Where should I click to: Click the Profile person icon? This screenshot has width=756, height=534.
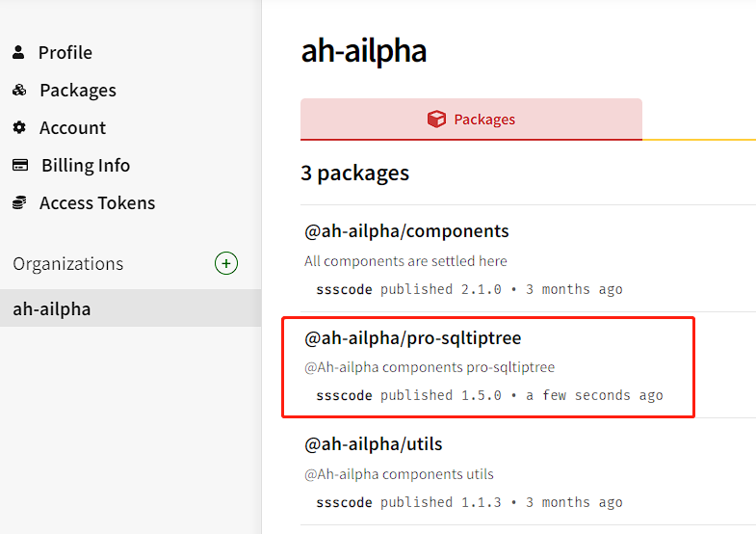click(18, 52)
